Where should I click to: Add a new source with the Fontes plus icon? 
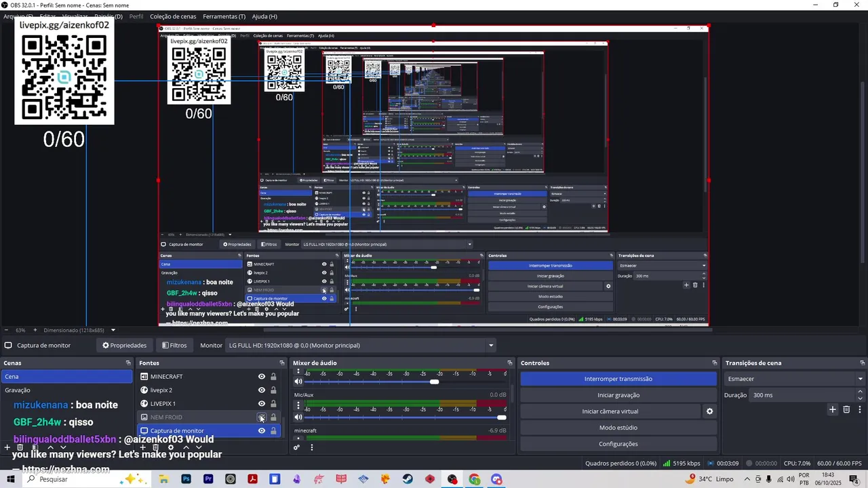click(142, 447)
